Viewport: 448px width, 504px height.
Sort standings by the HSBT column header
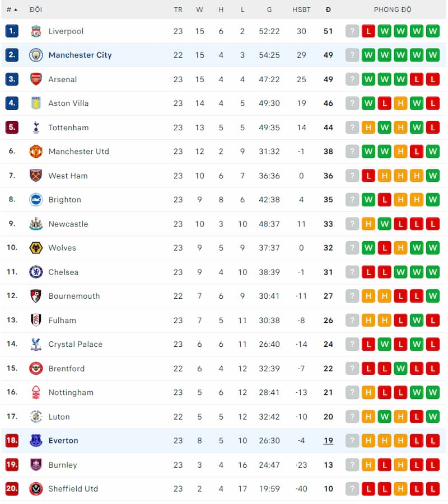pyautogui.click(x=301, y=10)
